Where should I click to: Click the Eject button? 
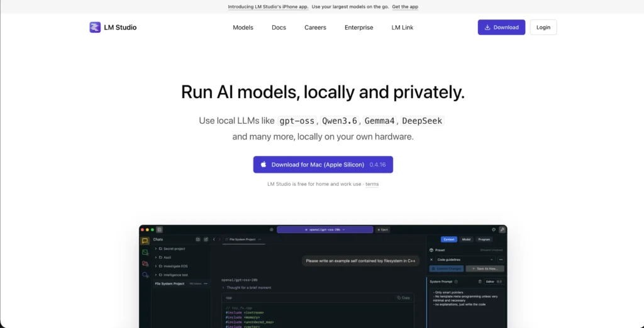(x=382, y=230)
